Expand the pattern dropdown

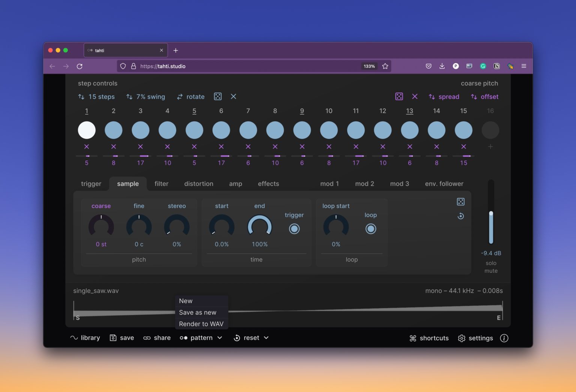(x=220, y=338)
